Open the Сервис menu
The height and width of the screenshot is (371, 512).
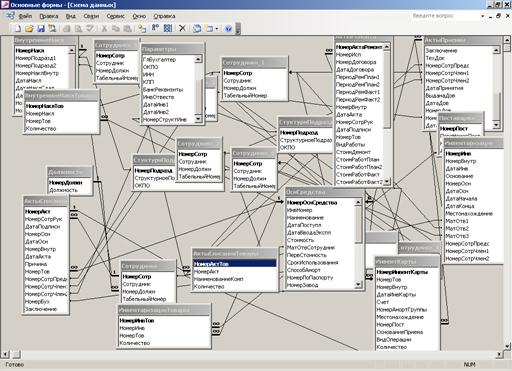coord(115,16)
